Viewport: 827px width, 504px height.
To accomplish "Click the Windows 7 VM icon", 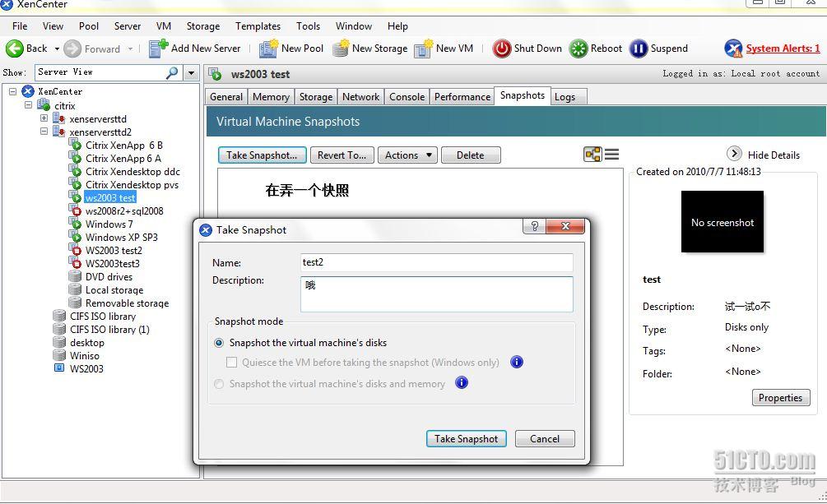I will tap(75, 224).
